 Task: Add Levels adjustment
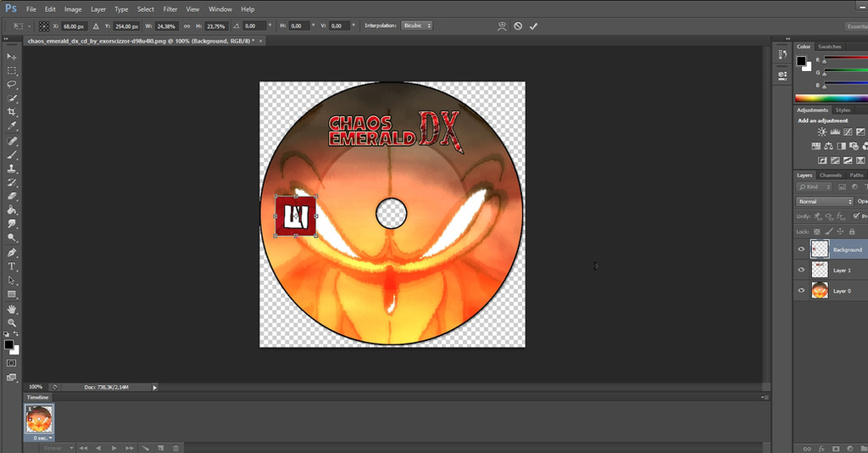[835, 131]
